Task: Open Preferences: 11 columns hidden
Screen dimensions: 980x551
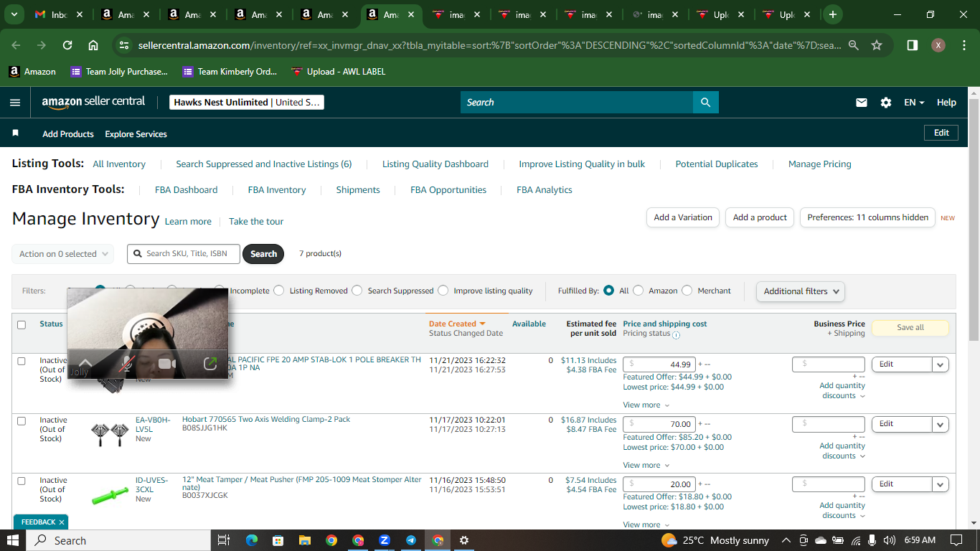Action: pos(868,217)
